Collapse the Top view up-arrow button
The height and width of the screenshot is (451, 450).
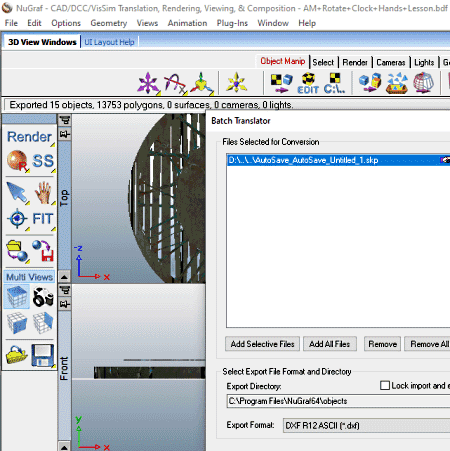[64, 276]
